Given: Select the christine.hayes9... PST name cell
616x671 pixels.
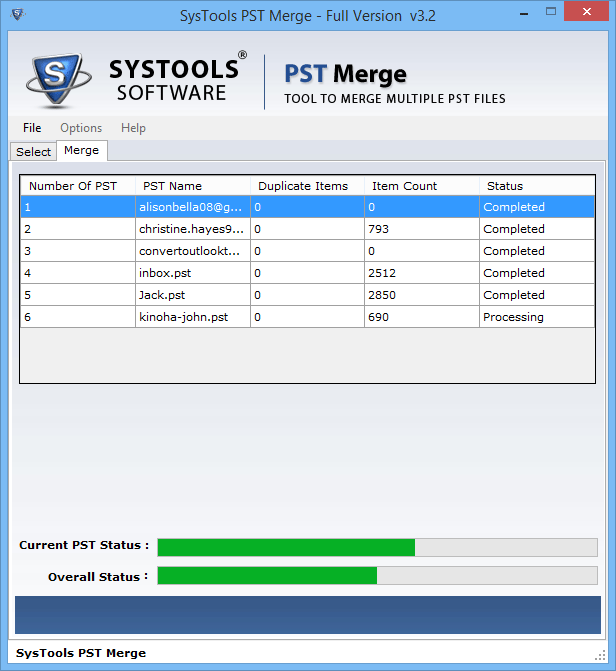Looking at the screenshot, I should tap(193, 229).
